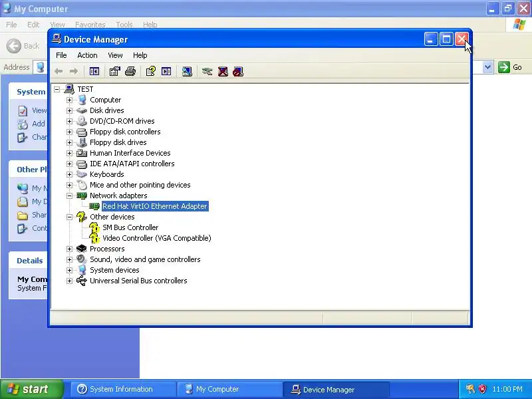Screen dimensions: 532x399
Task: Click the Update Driver toolbar icon
Action: click(x=207, y=72)
